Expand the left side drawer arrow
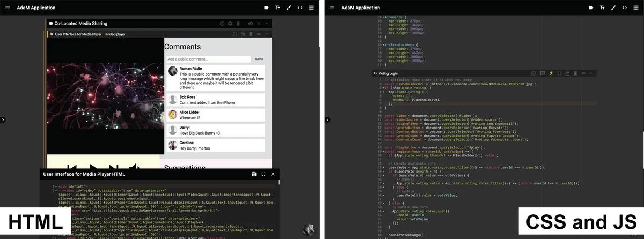 pyautogui.click(x=3, y=119)
